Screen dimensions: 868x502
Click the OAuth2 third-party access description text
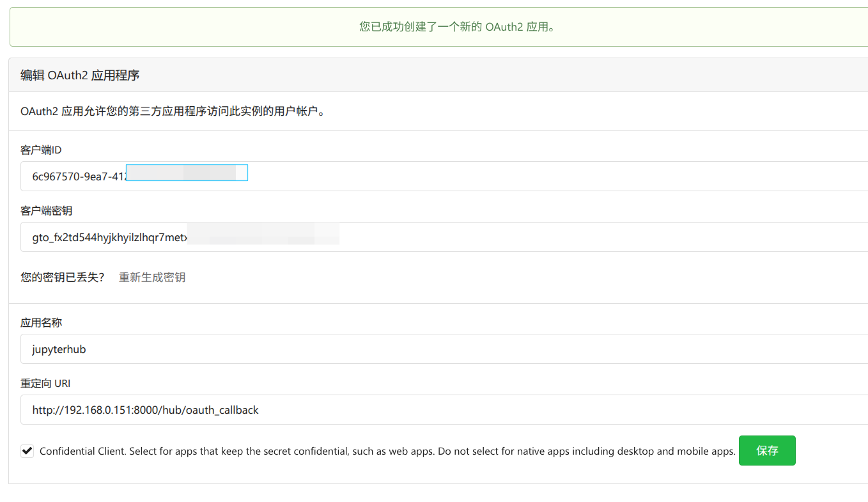[173, 112]
